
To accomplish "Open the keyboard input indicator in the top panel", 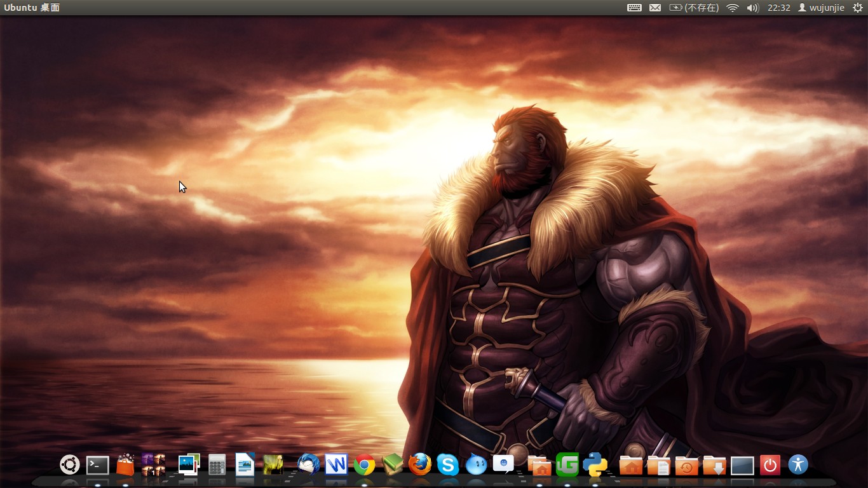I will [x=634, y=8].
